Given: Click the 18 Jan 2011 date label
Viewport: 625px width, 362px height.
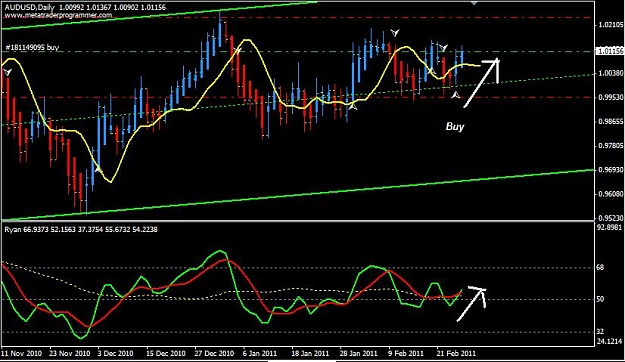Looking at the screenshot, I should [311, 353].
